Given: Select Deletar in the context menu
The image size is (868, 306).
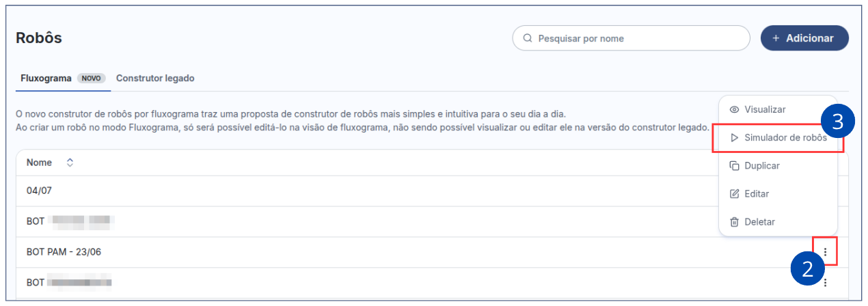Looking at the screenshot, I should click(759, 222).
